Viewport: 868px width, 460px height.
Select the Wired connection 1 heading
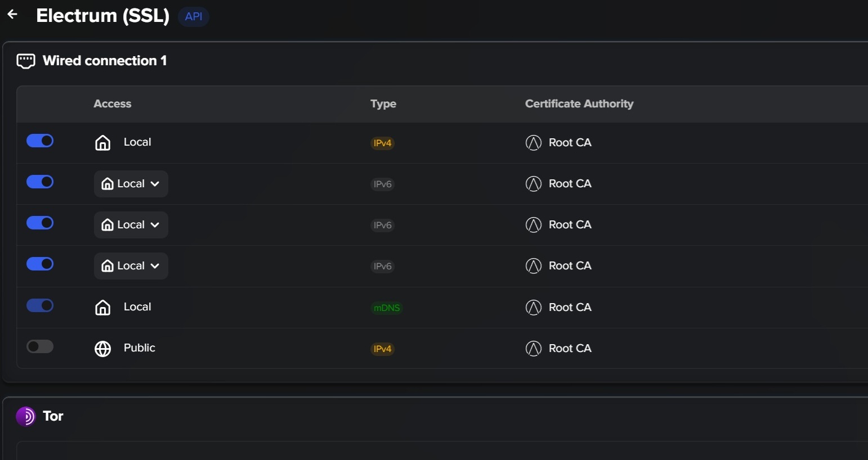point(105,61)
